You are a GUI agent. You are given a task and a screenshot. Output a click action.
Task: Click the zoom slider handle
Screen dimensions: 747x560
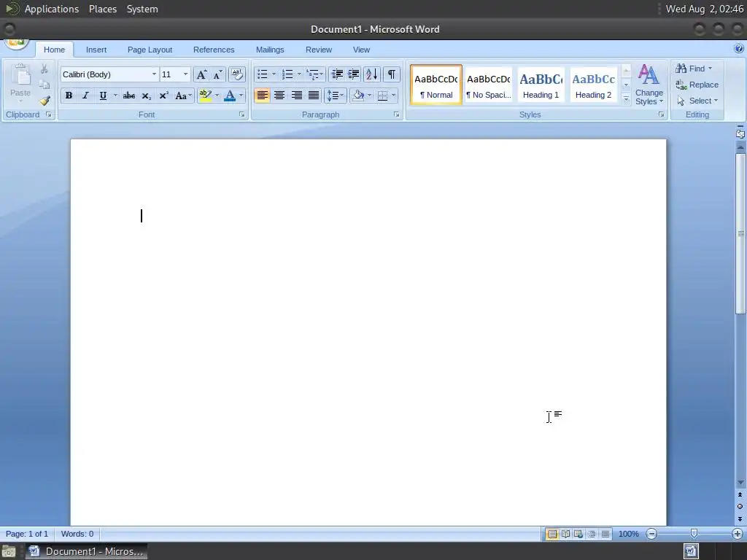click(x=694, y=533)
